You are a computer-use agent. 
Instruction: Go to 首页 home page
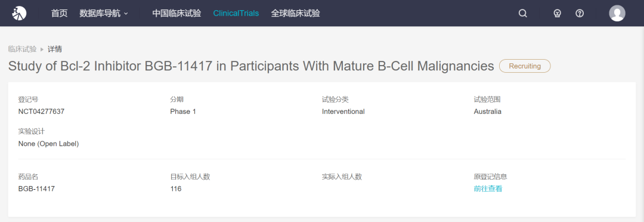pyautogui.click(x=59, y=13)
